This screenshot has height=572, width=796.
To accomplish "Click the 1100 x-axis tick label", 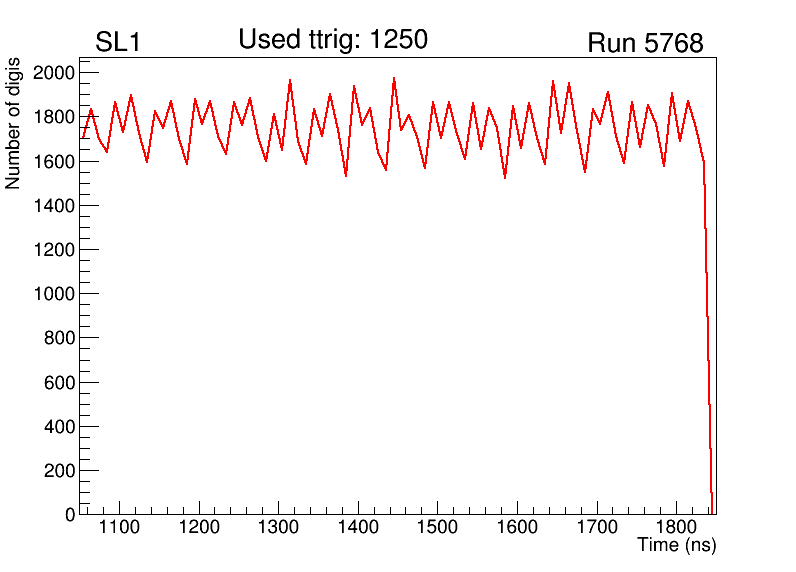I will tap(119, 527).
